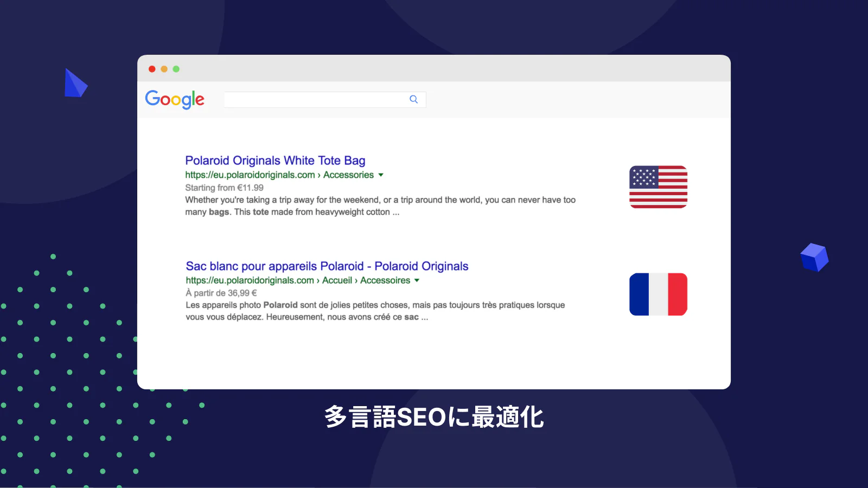The height and width of the screenshot is (488, 868).
Task: Click the red close window dot
Action: click(152, 69)
